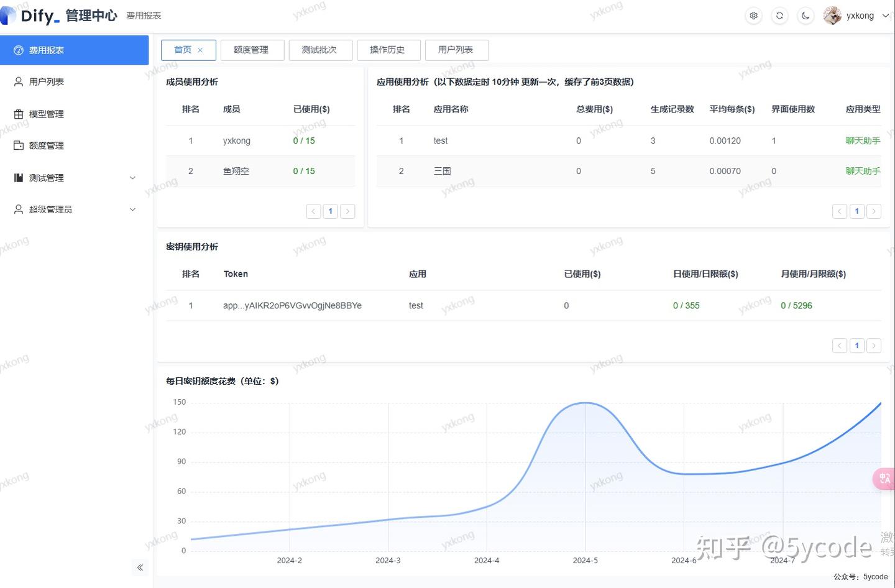Toggle dark mode with the moon icon

click(805, 16)
